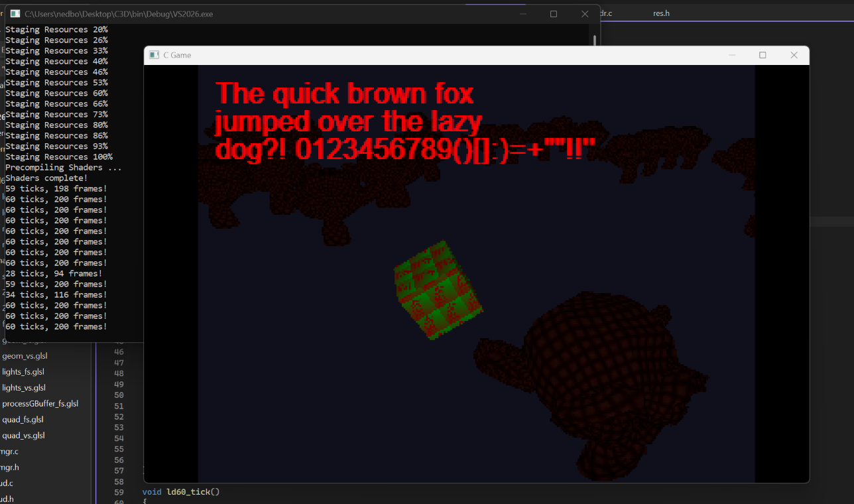Click "28 ticks, 94 frames!" console line
This screenshot has width=854, height=504.
point(54,273)
